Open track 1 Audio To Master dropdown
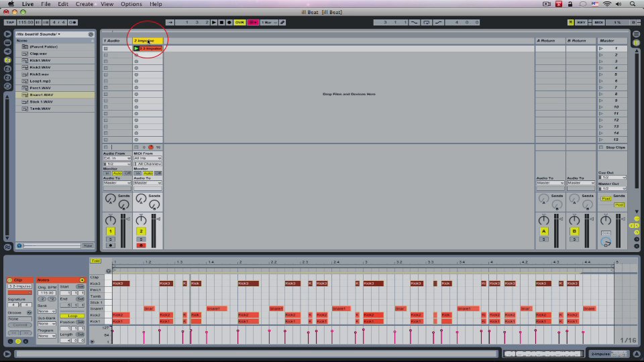 [117, 183]
